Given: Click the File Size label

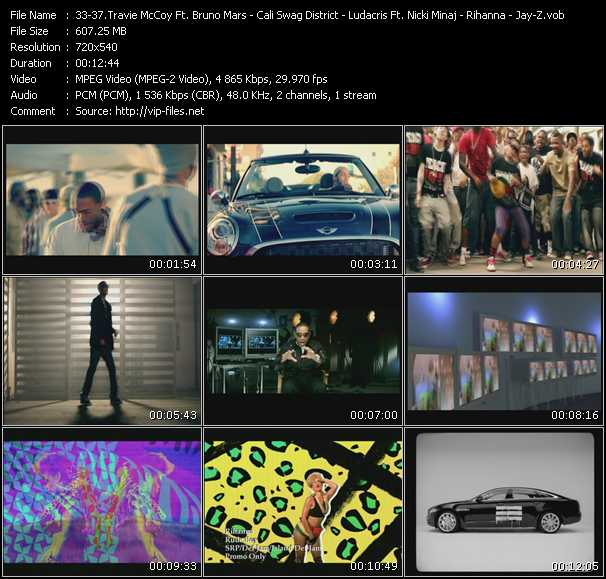Looking at the screenshot, I should [29, 31].
